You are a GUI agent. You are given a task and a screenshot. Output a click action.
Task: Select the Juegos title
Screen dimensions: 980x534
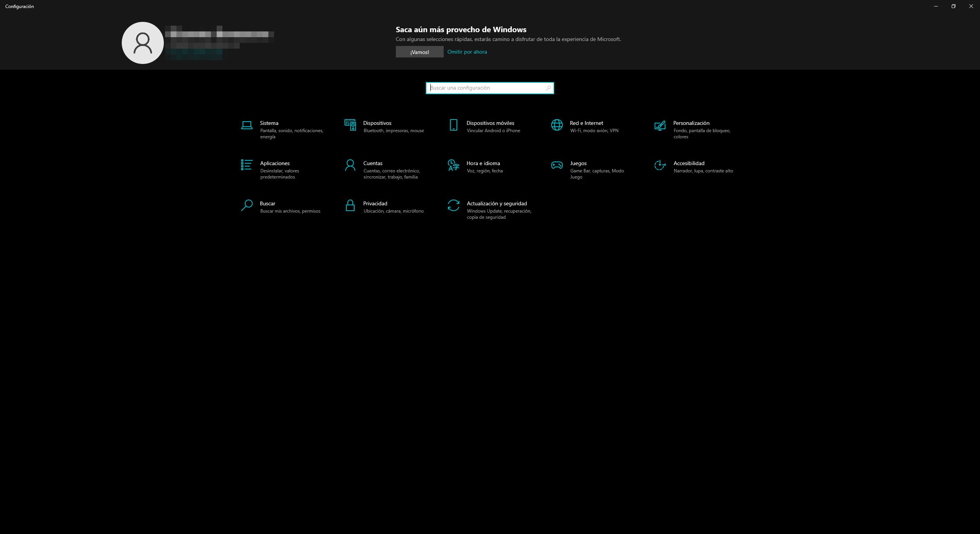tap(578, 164)
